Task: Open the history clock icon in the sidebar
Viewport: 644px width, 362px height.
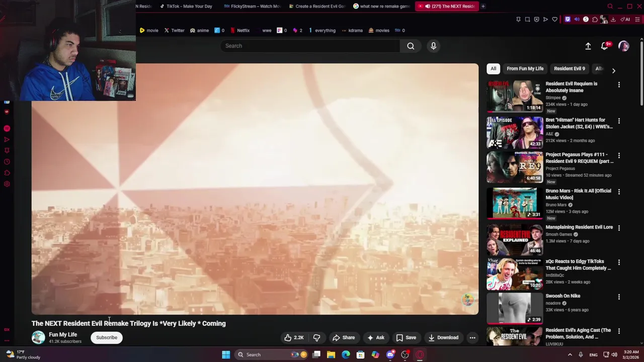Action: (x=7, y=162)
